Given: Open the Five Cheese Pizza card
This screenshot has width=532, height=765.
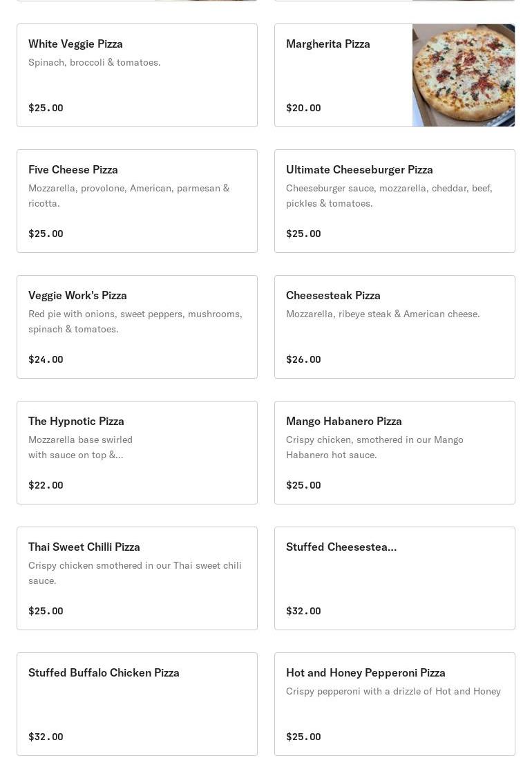Looking at the screenshot, I should 137,201.
